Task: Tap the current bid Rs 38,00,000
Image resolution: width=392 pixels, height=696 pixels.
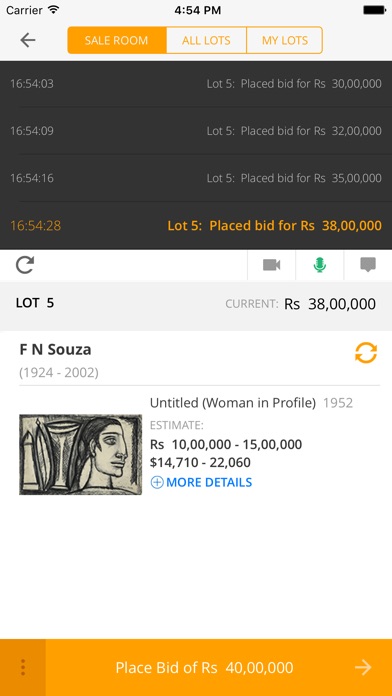Action: [x=330, y=304]
